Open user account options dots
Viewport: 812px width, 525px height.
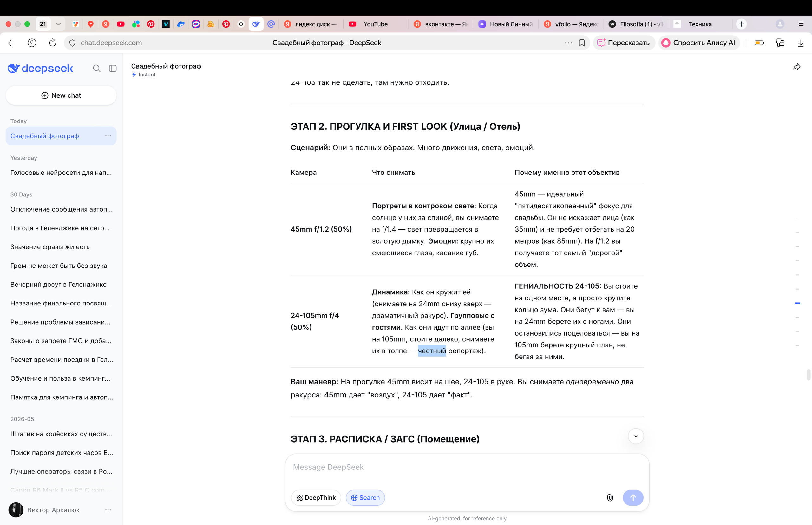pyautogui.click(x=108, y=510)
